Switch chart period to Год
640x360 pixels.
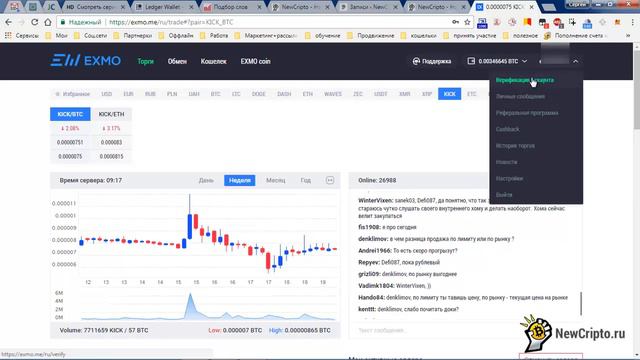coord(306,180)
